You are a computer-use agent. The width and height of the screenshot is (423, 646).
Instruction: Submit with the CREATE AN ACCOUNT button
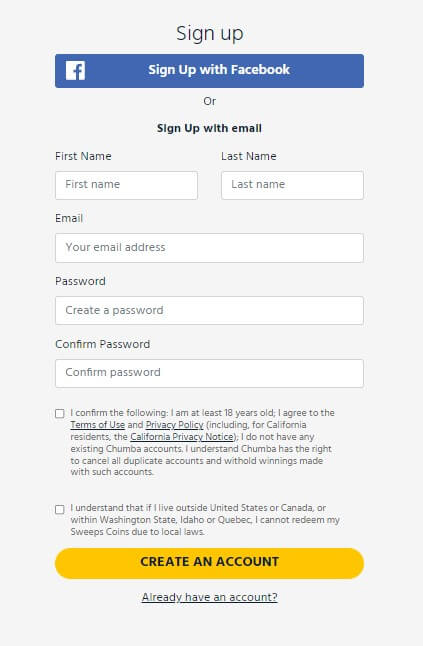(x=209, y=563)
